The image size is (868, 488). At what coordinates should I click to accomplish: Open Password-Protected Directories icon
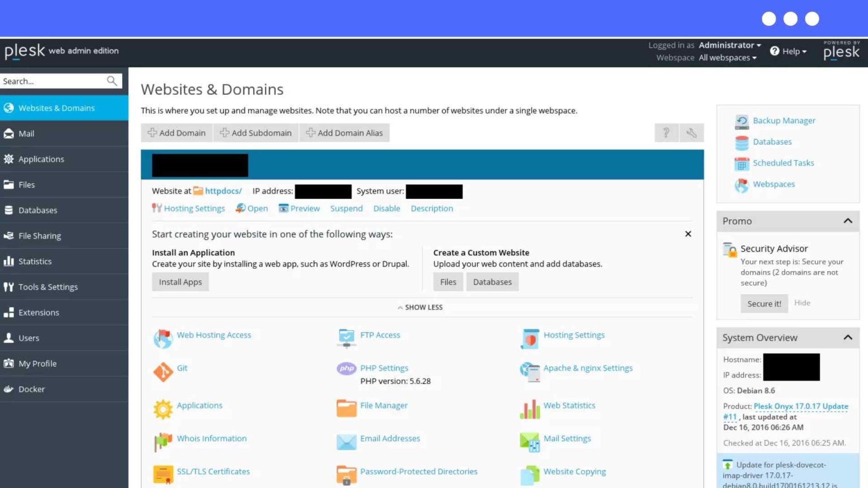click(346, 475)
